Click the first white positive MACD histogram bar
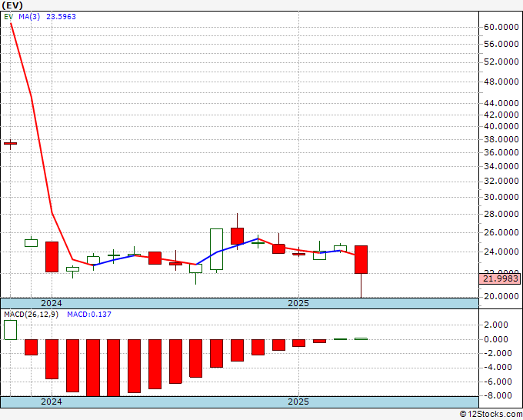The height and width of the screenshot is (420, 523). click(x=10, y=330)
